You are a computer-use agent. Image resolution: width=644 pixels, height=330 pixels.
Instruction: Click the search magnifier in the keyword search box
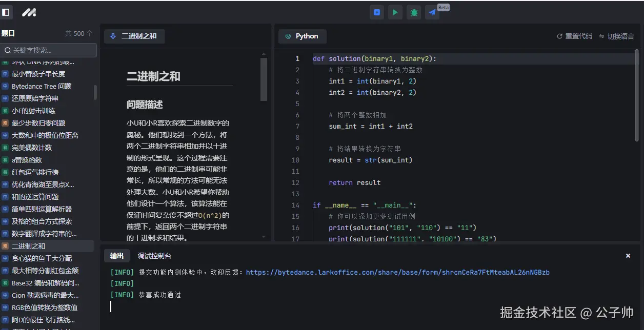[9, 50]
